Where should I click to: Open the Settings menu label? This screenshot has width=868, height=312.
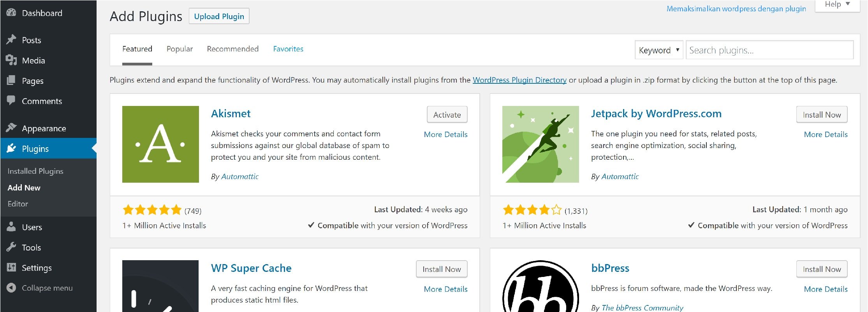37,268
